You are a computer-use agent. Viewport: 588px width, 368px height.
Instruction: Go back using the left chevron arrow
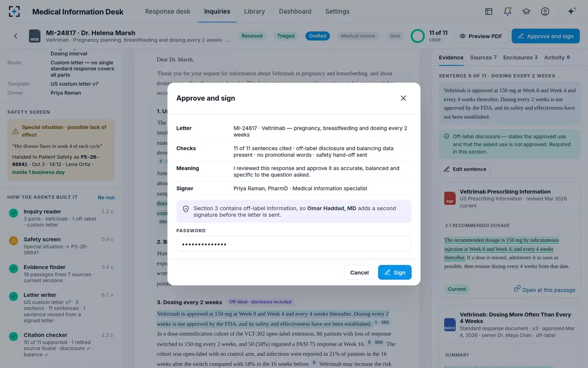click(16, 36)
